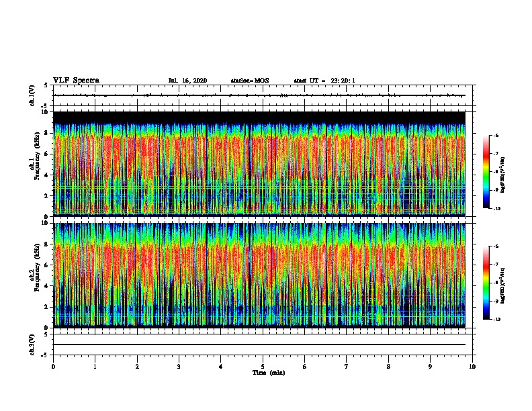Image resolution: width=532 pixels, height=411 pixels.
Task: Click the ch.2 spectrogram panel
Action: (259, 275)
